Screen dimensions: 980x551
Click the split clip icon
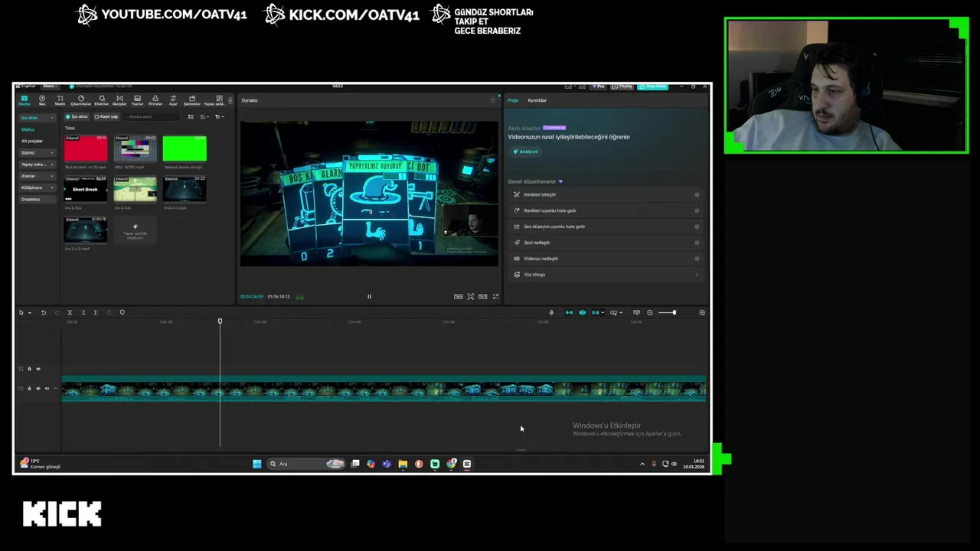click(x=70, y=312)
